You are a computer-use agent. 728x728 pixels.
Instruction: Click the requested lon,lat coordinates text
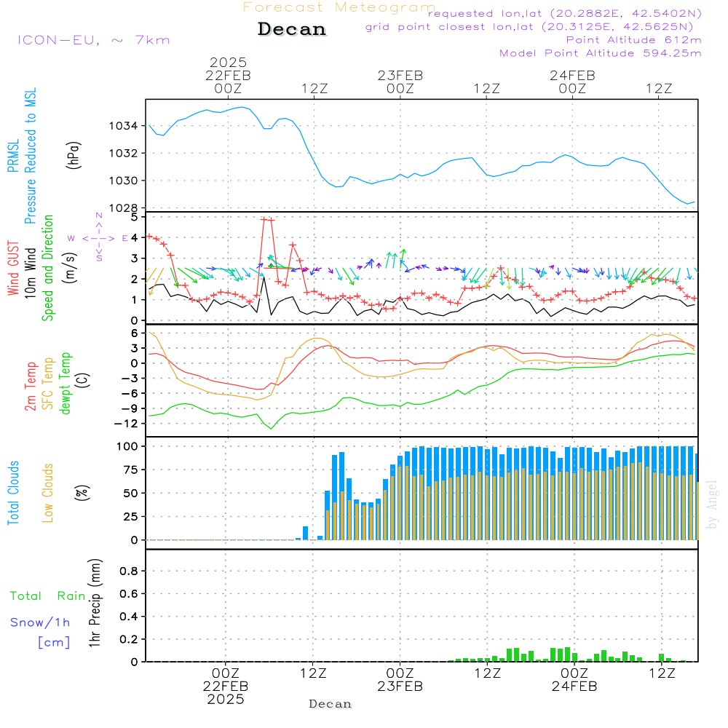click(x=565, y=13)
